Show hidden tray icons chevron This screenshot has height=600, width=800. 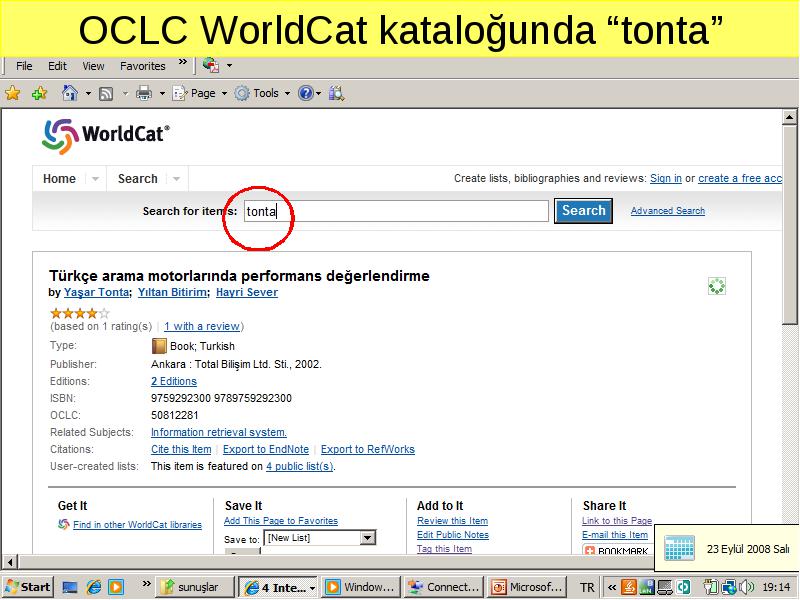pyautogui.click(x=612, y=587)
